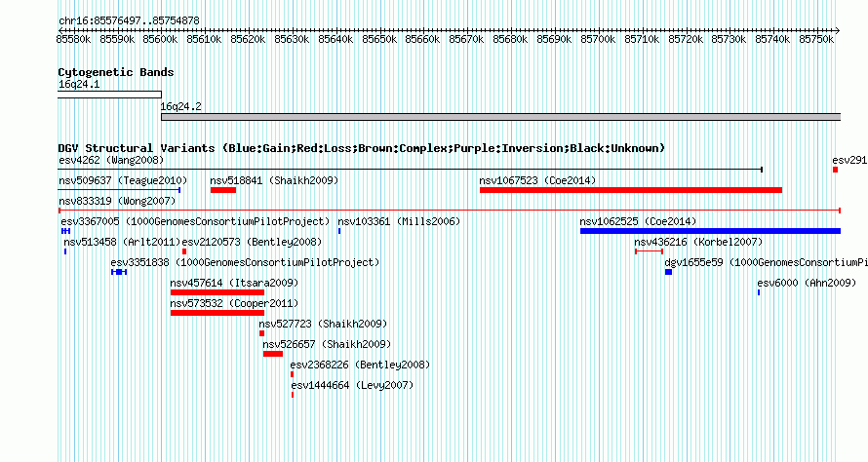Select the nsv509637 (Teague2010) blue gain bar
Viewport: 868px width, 462px height.
point(119,190)
